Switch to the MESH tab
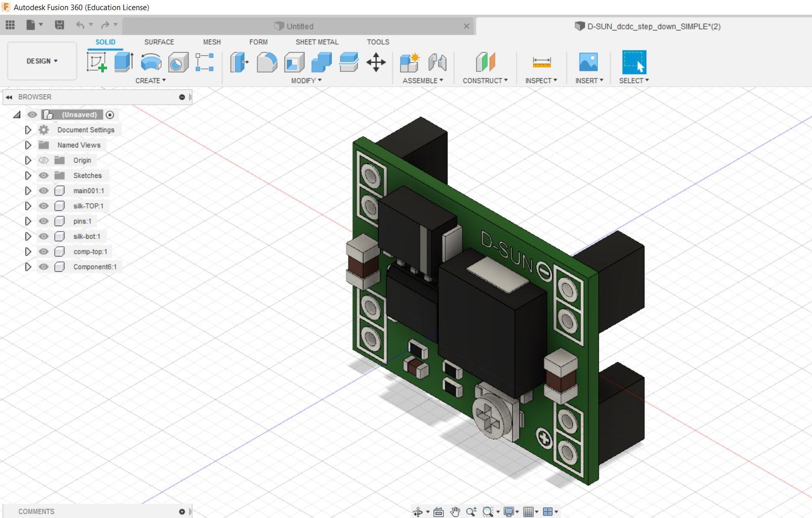This screenshot has width=812, height=518. pyautogui.click(x=212, y=42)
